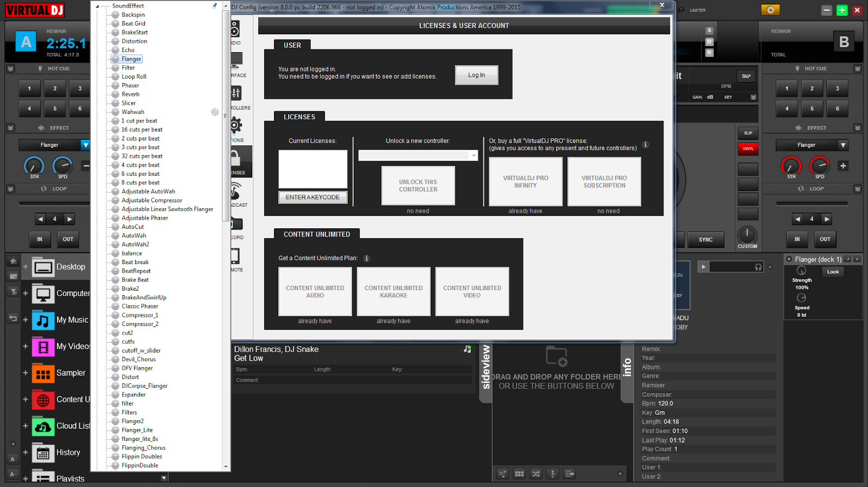The image size is (868, 487).
Task: Toggle the D button on deck B
Action: click(x=709, y=42)
